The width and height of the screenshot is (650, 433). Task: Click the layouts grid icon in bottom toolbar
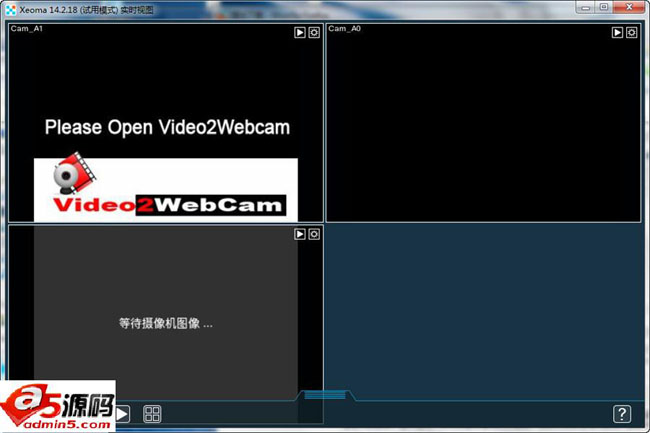(152, 414)
